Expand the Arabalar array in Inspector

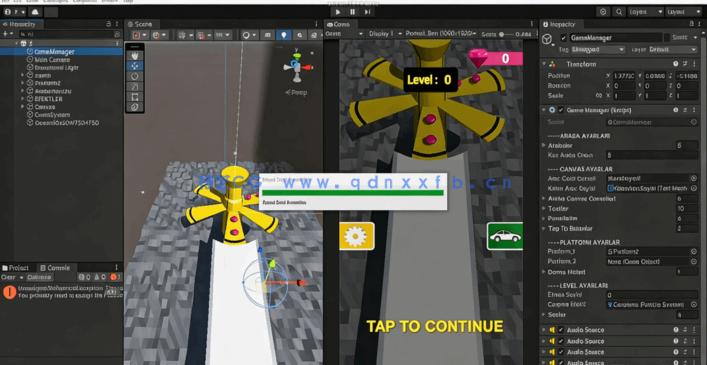[x=544, y=146]
